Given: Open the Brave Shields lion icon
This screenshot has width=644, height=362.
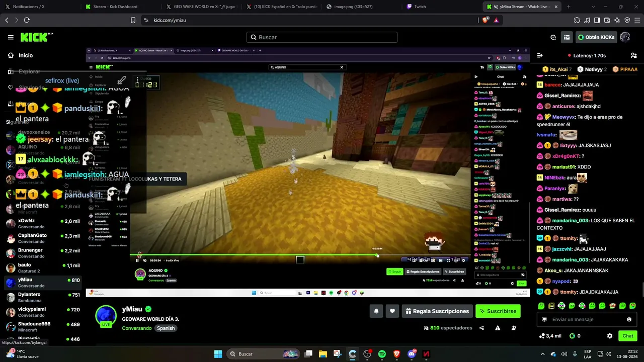Looking at the screenshot, I should point(485,20).
